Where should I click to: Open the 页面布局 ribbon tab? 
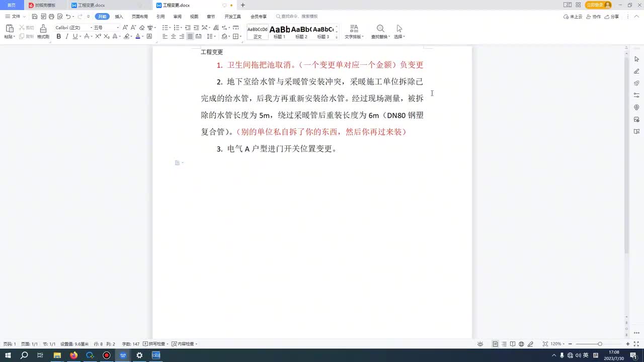[140, 17]
